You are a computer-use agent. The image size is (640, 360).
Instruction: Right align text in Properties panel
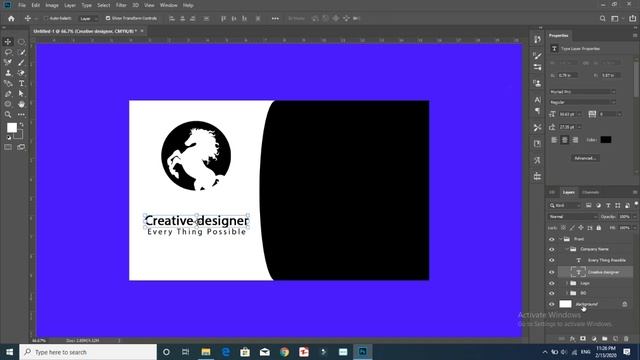click(x=575, y=140)
